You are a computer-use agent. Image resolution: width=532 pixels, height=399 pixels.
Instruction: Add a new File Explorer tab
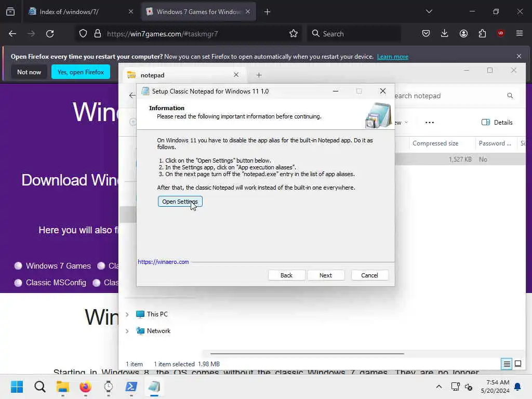259,75
